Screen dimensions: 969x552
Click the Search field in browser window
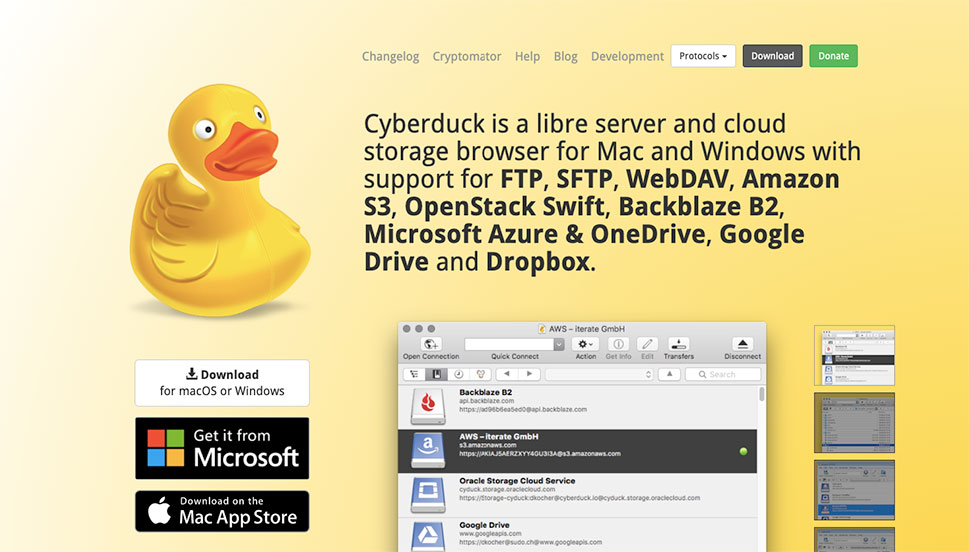point(723,375)
